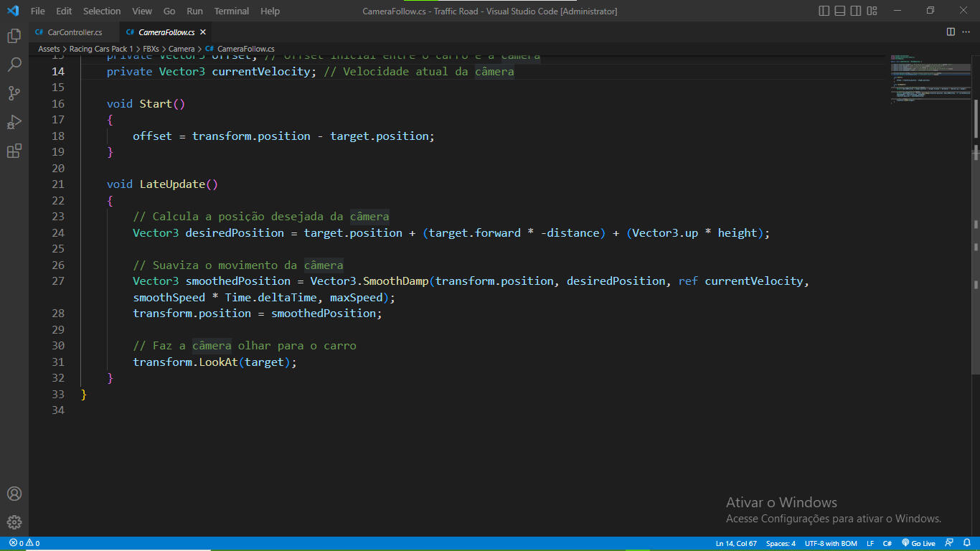The height and width of the screenshot is (551, 980).
Task: Click the Accounts icon near the bottom left
Action: click(x=14, y=494)
